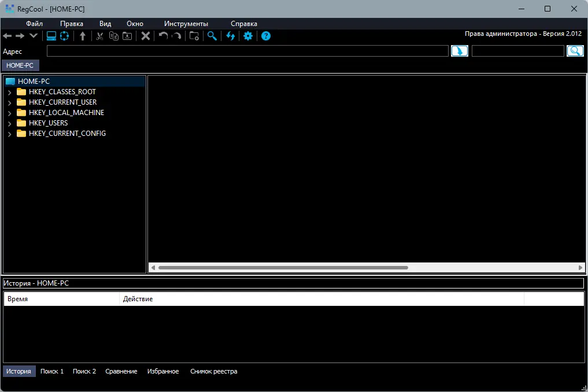Select the HKEY_CURRENT_USER key
This screenshot has width=588, height=392.
[62, 102]
